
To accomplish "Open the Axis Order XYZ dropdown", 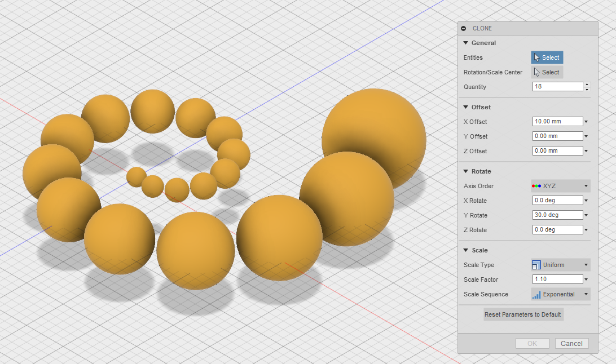I will 561,186.
